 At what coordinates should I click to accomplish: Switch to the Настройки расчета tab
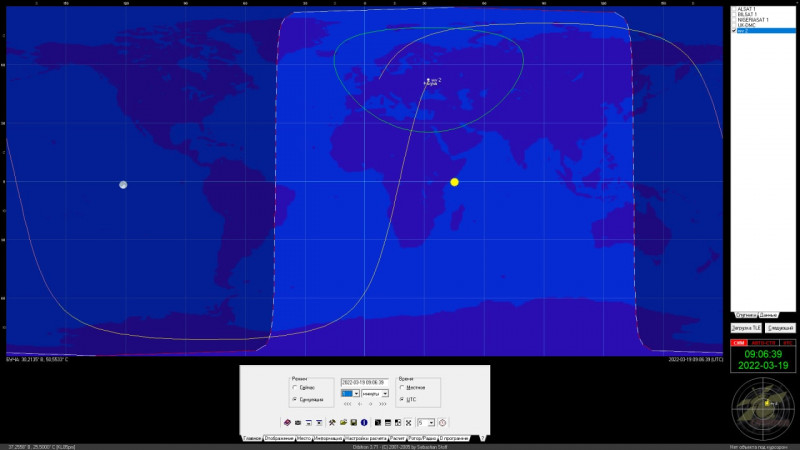(x=366, y=438)
